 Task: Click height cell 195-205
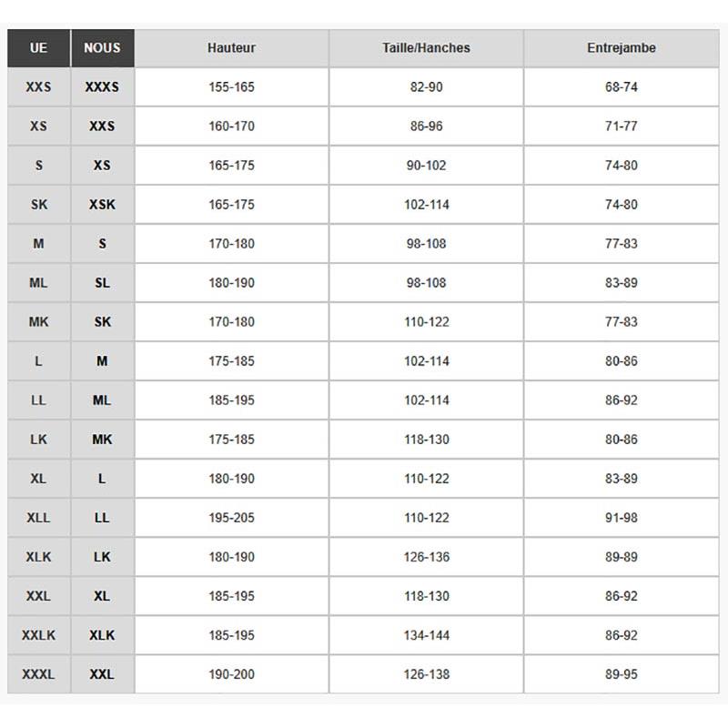(231, 518)
